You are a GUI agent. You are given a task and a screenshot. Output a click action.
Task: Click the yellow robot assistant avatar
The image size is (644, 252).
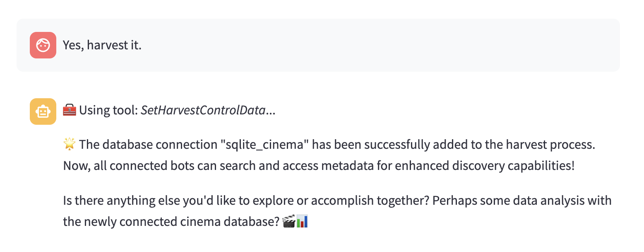click(43, 111)
